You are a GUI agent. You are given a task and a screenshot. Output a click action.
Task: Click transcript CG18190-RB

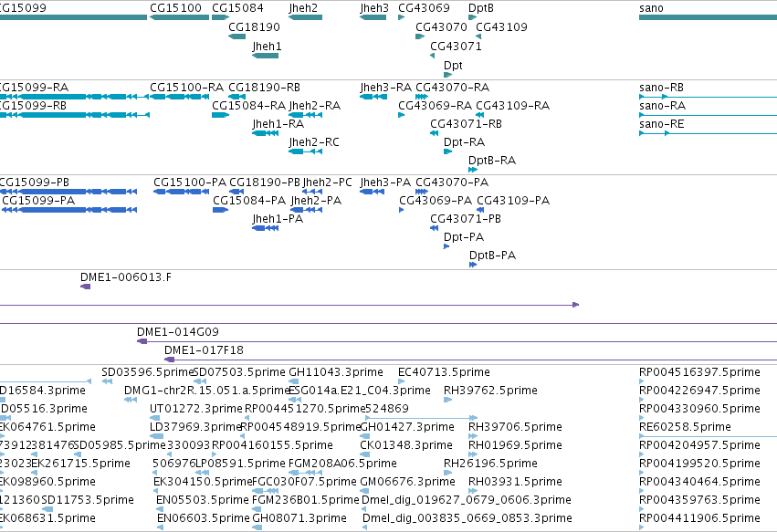pyautogui.click(x=236, y=97)
